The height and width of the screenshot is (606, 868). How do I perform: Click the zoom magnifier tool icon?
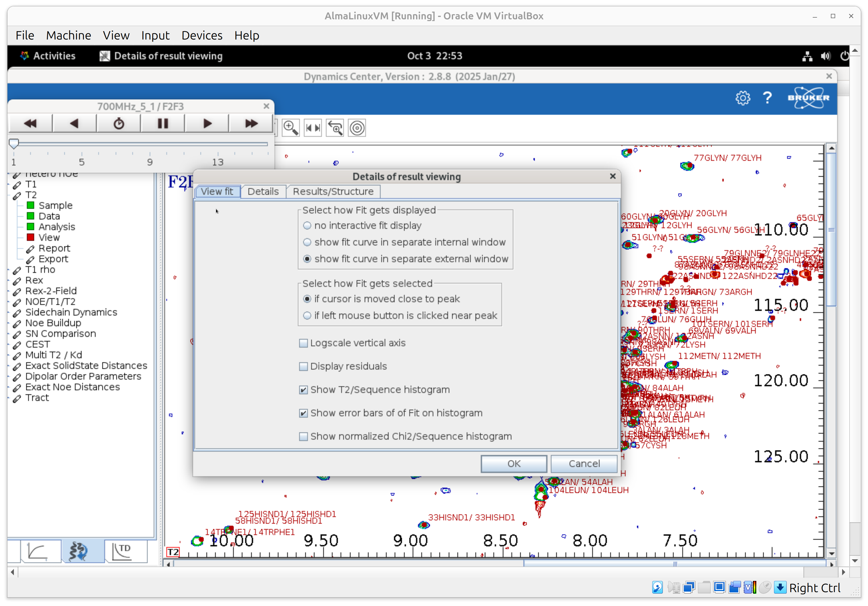290,128
